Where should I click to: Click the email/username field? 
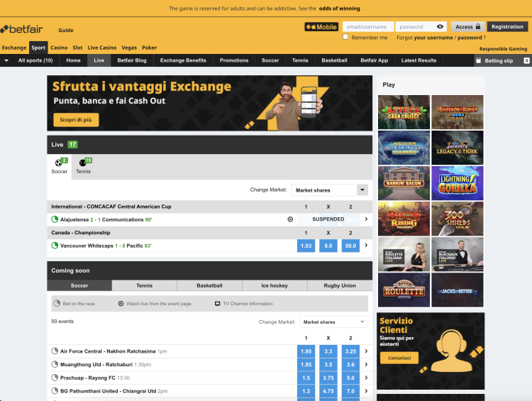368,26
